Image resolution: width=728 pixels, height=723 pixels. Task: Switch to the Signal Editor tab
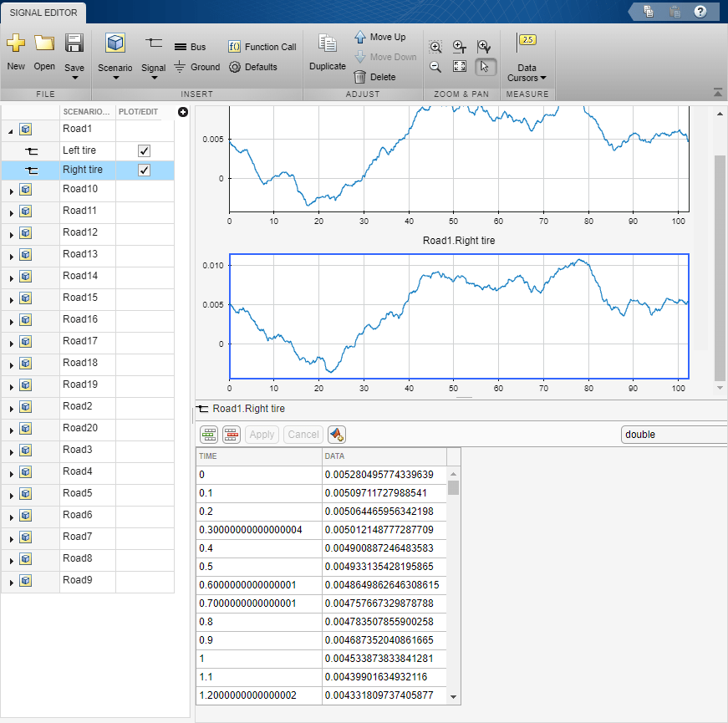(43, 13)
